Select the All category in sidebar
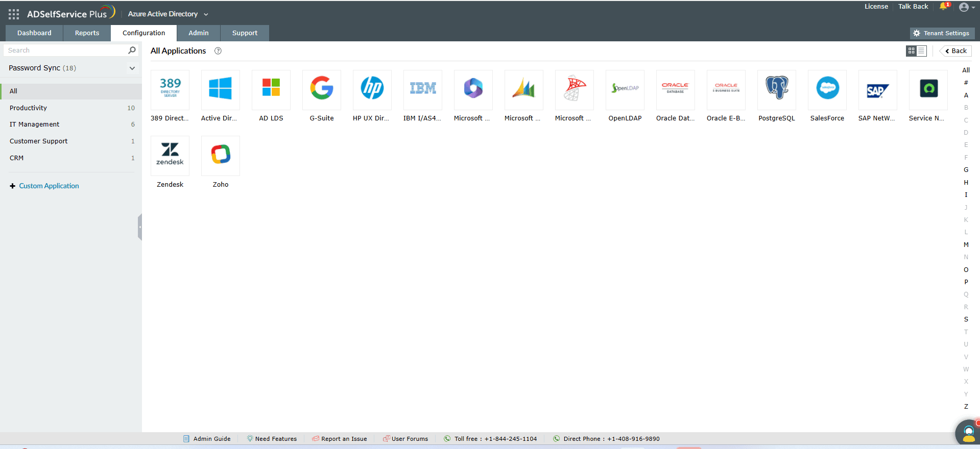This screenshot has width=980, height=449. 71,91
